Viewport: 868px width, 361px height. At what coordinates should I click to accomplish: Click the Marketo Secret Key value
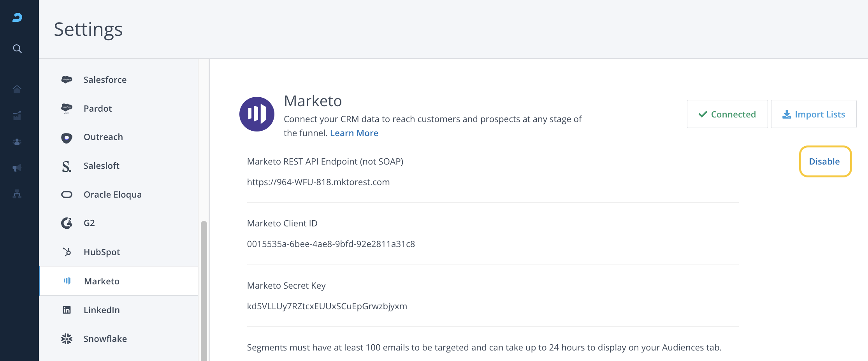pos(327,306)
